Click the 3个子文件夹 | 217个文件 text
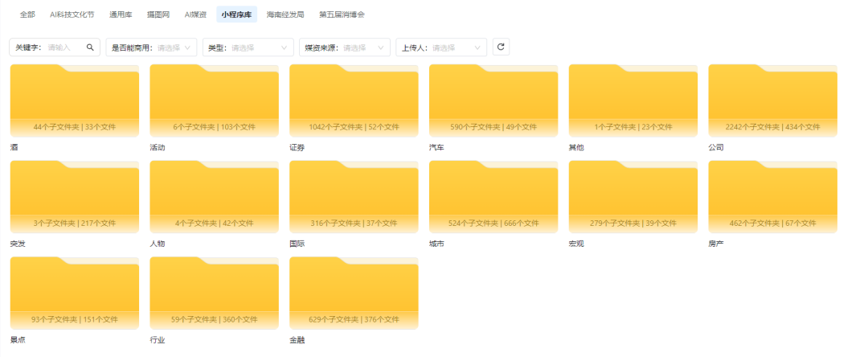This screenshot has height=357, width=868. (x=75, y=224)
